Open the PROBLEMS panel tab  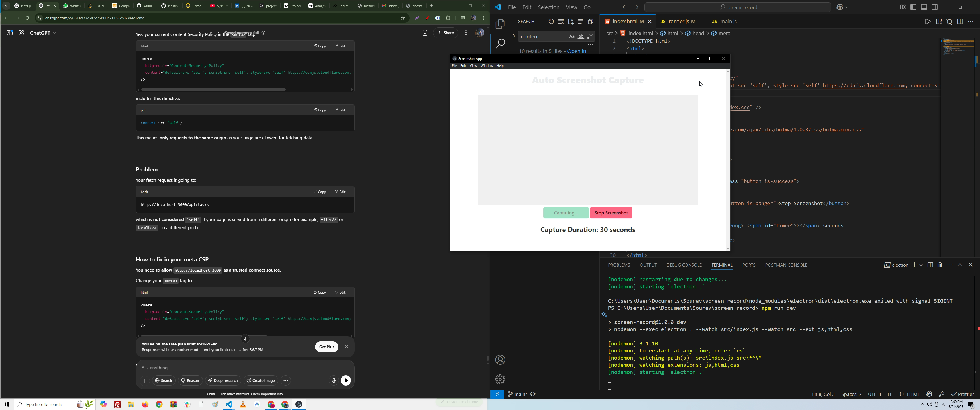click(619, 265)
